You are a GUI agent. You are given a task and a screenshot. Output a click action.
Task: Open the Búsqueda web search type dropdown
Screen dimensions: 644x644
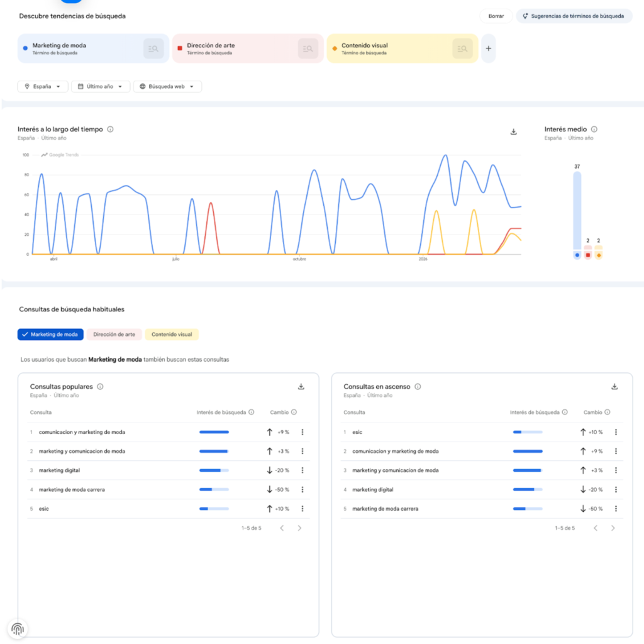pyautogui.click(x=167, y=87)
